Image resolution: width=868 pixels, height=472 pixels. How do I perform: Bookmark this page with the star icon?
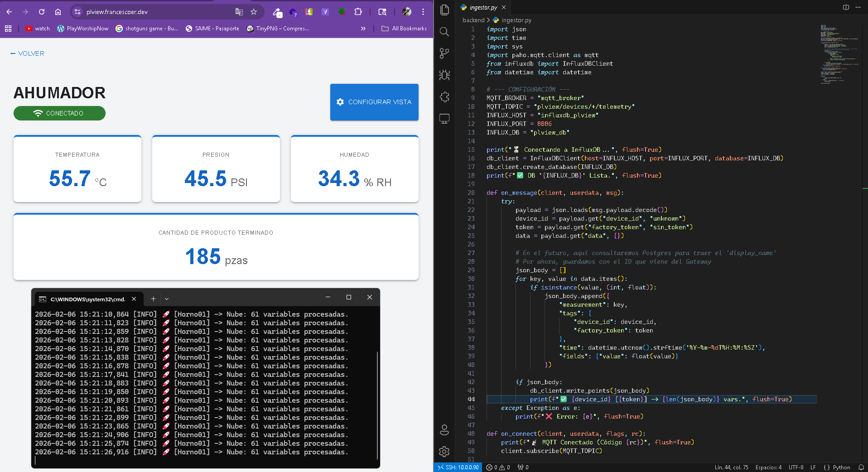click(x=254, y=12)
